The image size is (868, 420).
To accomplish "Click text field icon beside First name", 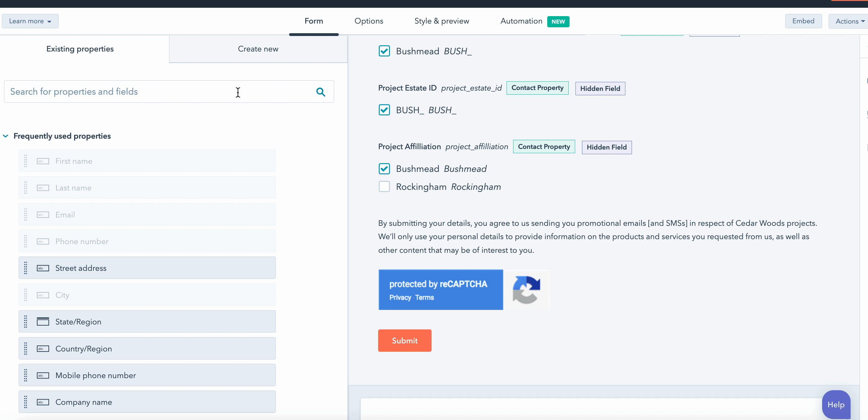I will 43,161.
